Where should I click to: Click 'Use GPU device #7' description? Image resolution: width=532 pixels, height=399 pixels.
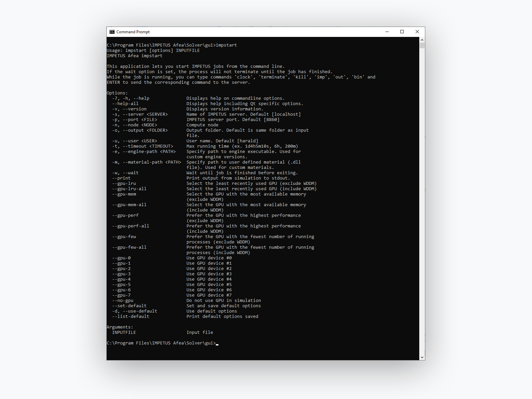coord(209,295)
